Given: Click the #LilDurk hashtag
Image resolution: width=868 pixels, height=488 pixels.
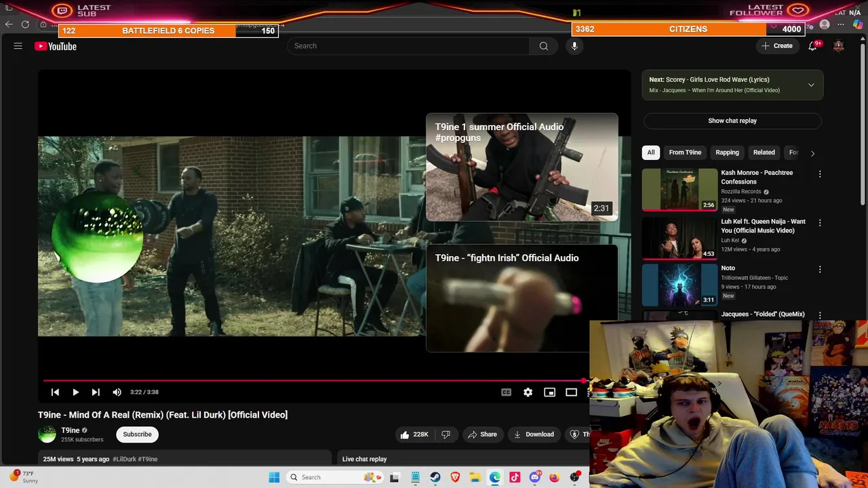Looking at the screenshot, I should click(x=124, y=459).
